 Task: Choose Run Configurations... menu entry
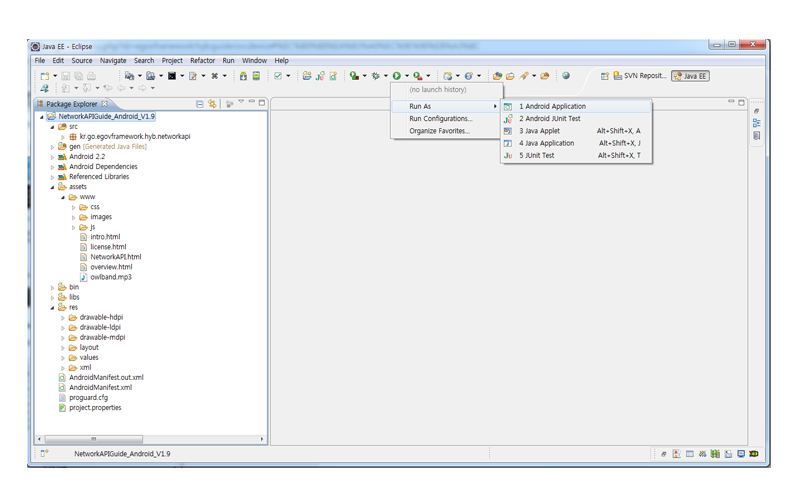coord(440,119)
